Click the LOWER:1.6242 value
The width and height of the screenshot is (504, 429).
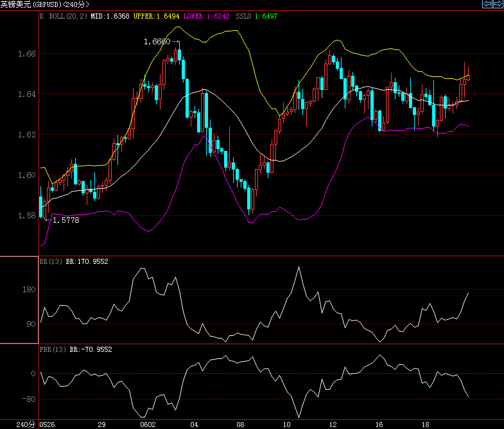click(x=206, y=16)
